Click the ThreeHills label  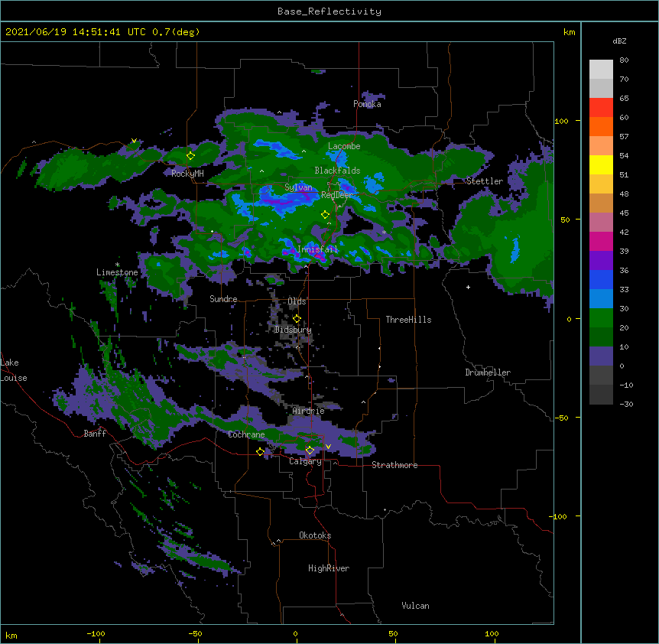(408, 320)
